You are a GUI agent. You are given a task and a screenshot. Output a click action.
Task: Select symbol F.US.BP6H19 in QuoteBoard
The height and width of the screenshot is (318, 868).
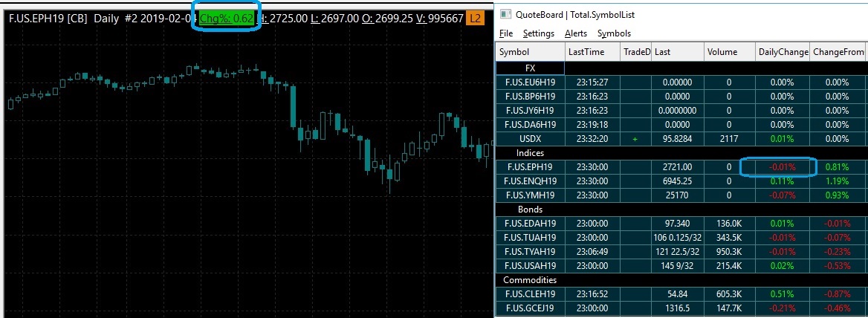pos(530,97)
